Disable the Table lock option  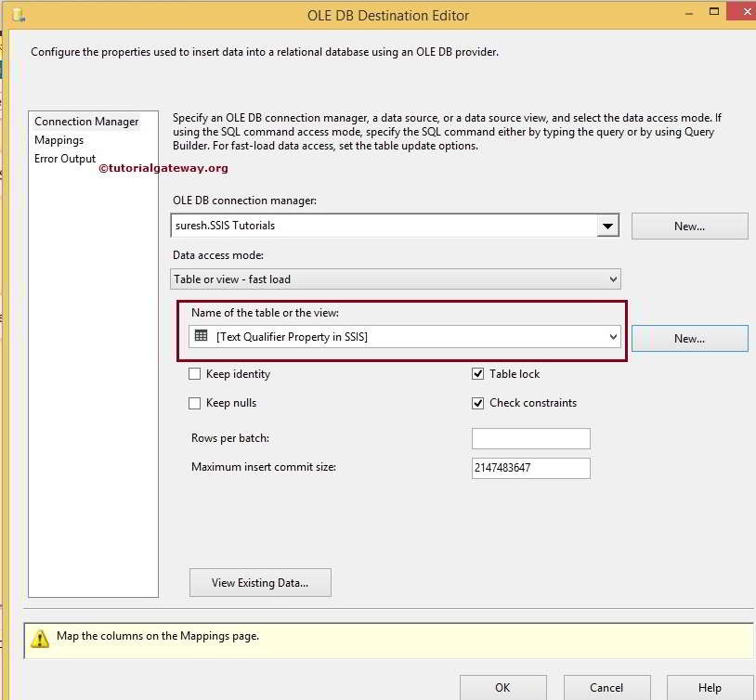coord(477,373)
